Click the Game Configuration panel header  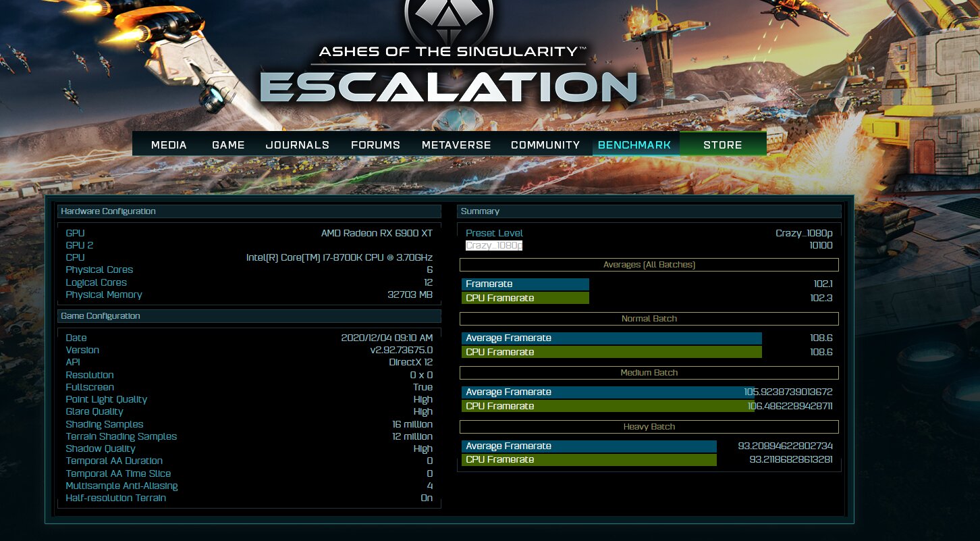[248, 316]
